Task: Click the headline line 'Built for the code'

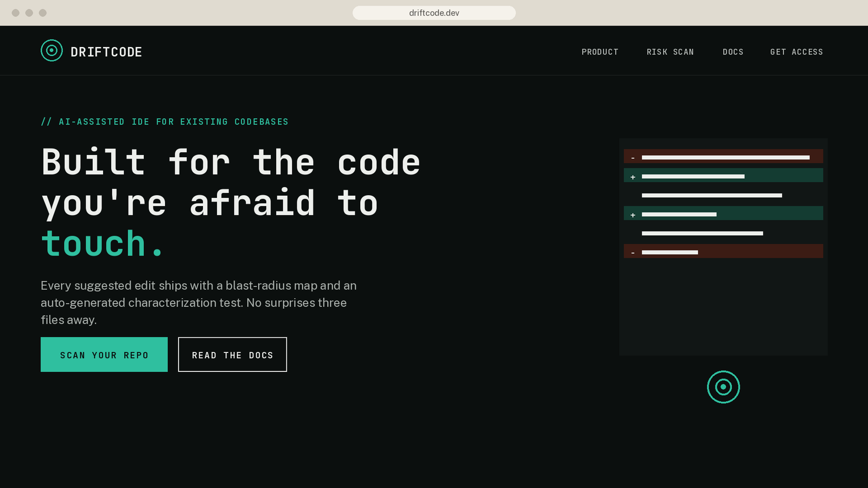Action: click(231, 162)
